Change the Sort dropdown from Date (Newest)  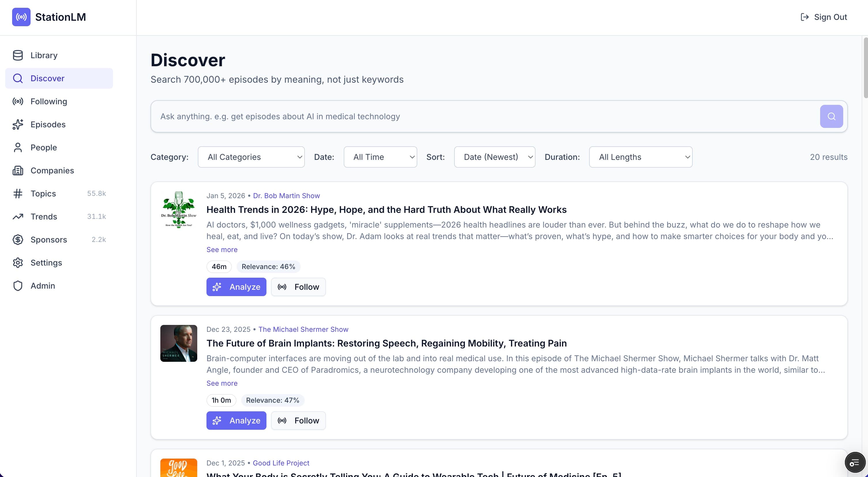pos(494,157)
